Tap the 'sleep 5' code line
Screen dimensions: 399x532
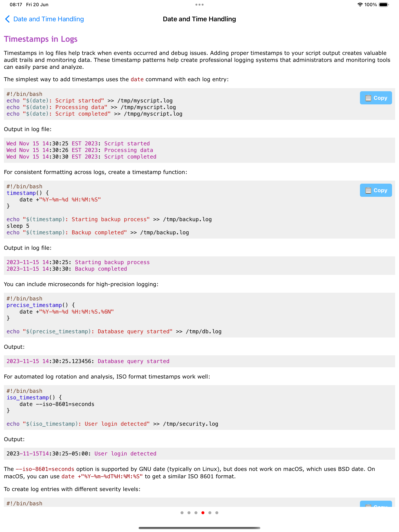(x=18, y=226)
